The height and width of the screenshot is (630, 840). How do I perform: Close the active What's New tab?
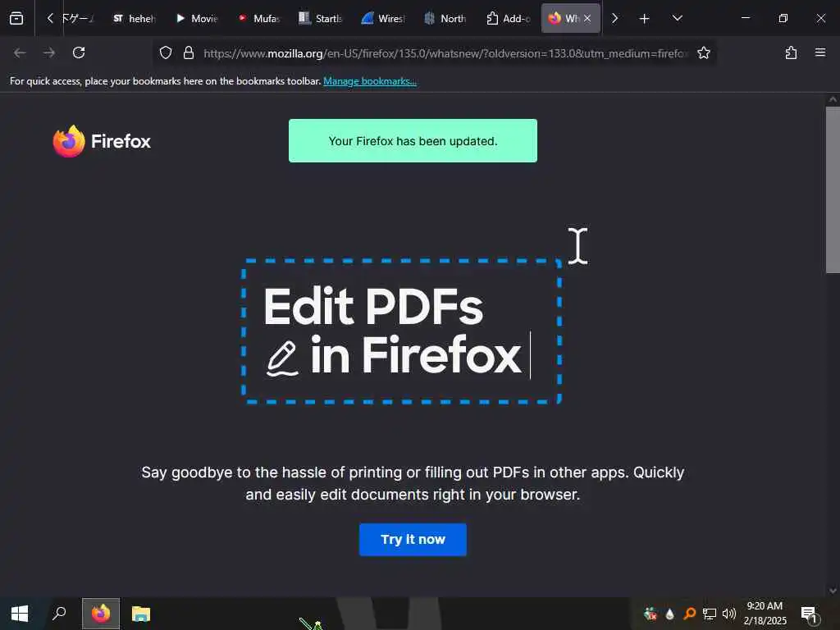(x=587, y=18)
